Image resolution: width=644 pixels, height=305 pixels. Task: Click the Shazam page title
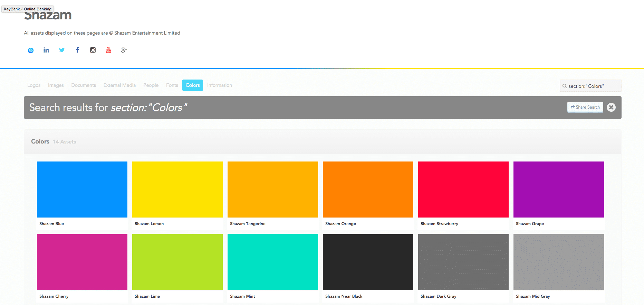[x=48, y=15]
